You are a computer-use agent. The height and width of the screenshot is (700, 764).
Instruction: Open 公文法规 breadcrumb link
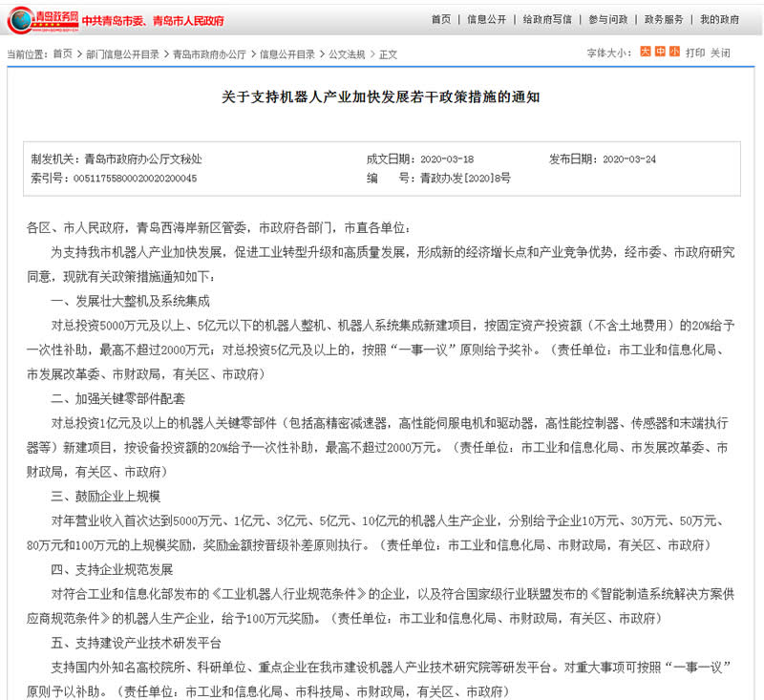347,54
